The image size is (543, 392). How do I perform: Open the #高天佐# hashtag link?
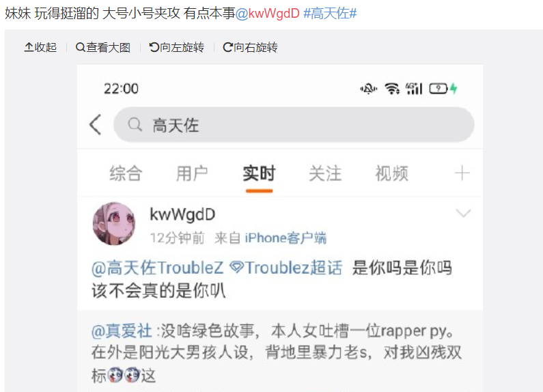[x=330, y=14]
